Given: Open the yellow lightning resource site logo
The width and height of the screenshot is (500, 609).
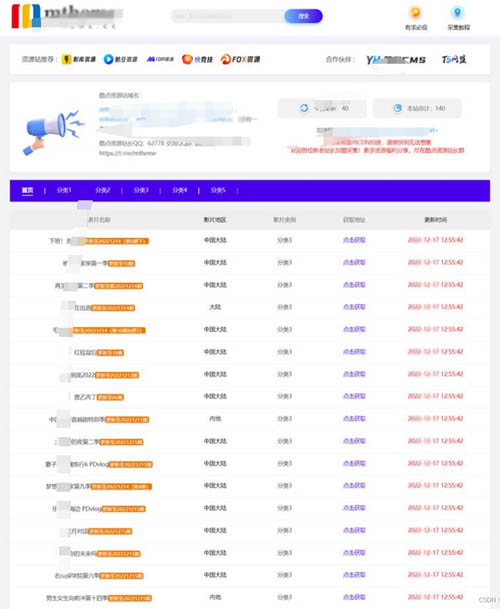Looking at the screenshot, I should (x=78, y=59).
